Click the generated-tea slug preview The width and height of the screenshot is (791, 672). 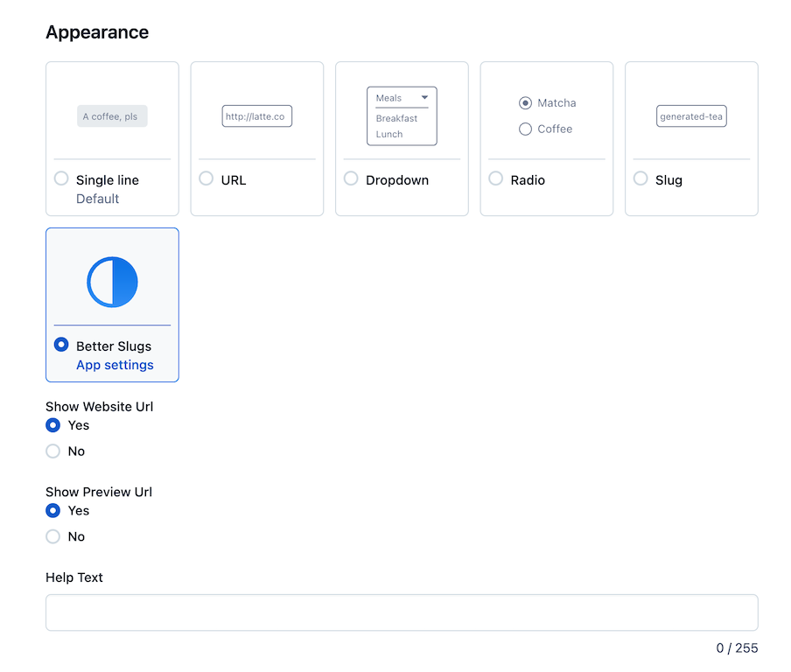tap(691, 116)
